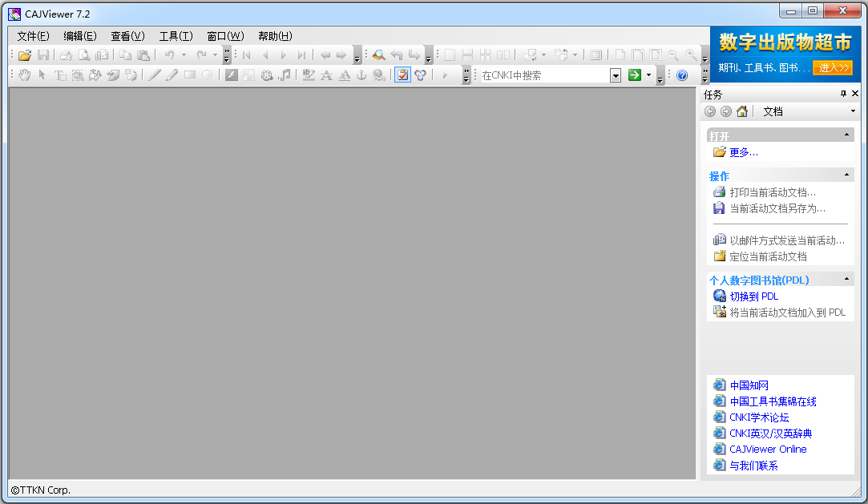Open the dropdown next to the green search button
The height and width of the screenshot is (504, 868).
pos(649,75)
